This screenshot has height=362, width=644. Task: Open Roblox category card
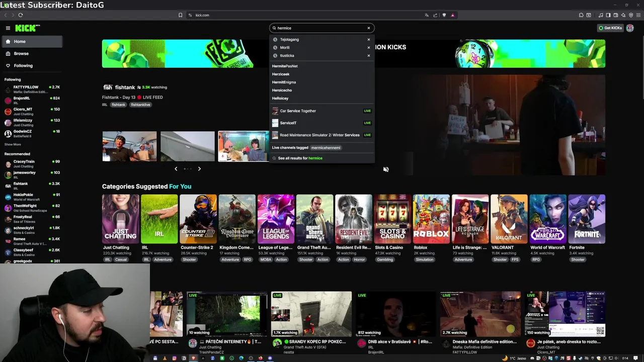[x=431, y=219]
